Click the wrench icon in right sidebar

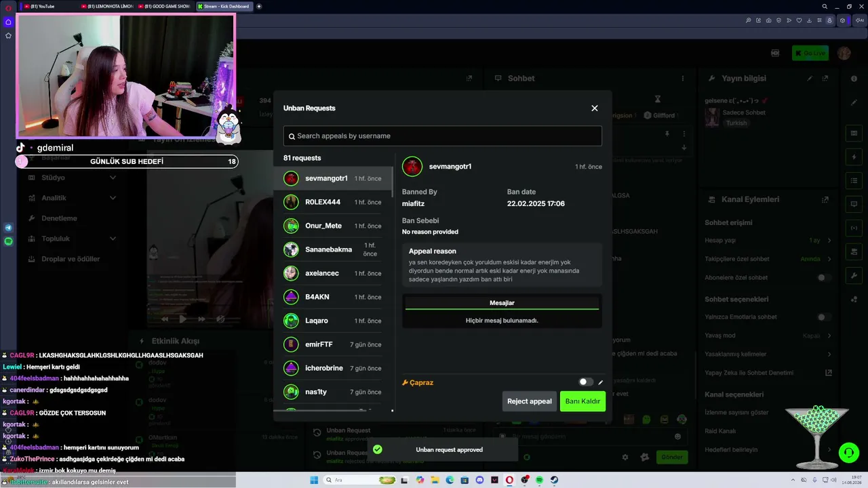click(854, 276)
